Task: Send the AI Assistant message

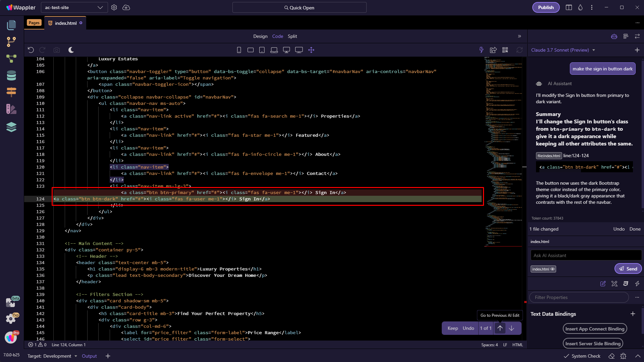Action: click(628, 268)
